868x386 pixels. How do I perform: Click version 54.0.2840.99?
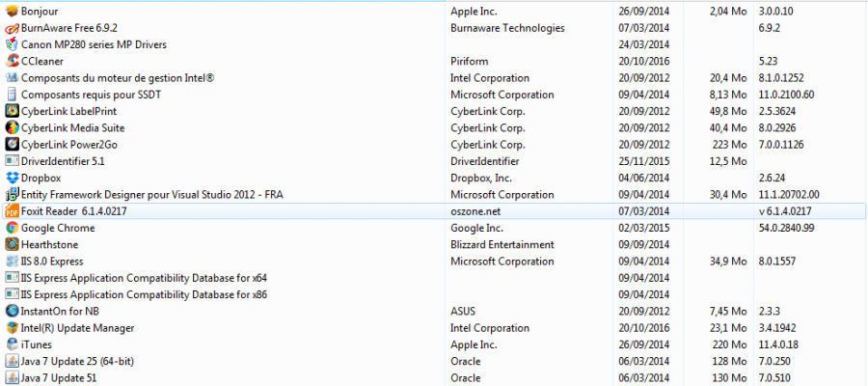pyautogui.click(x=787, y=228)
